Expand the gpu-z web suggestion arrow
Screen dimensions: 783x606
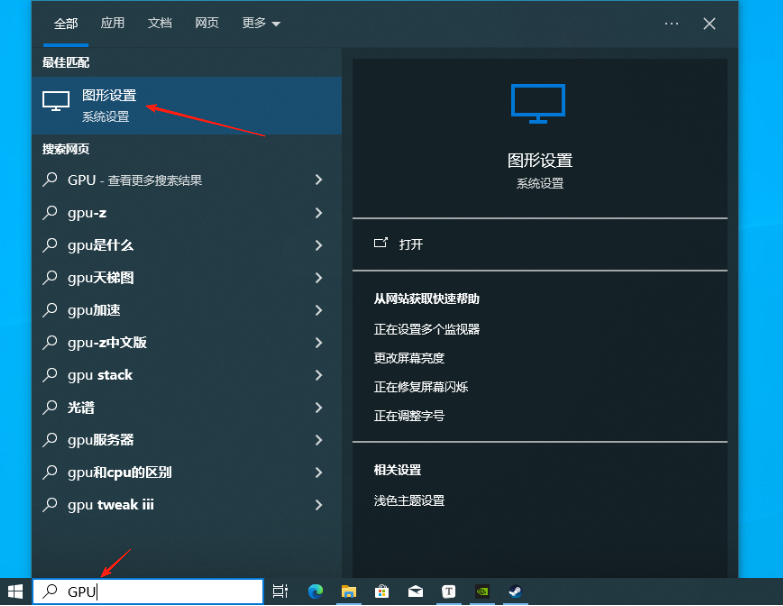[319, 213]
